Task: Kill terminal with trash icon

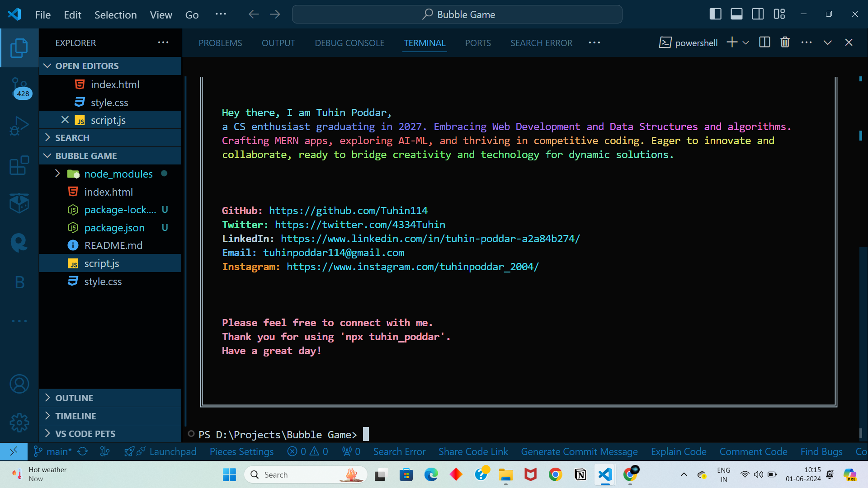Action: pos(785,42)
